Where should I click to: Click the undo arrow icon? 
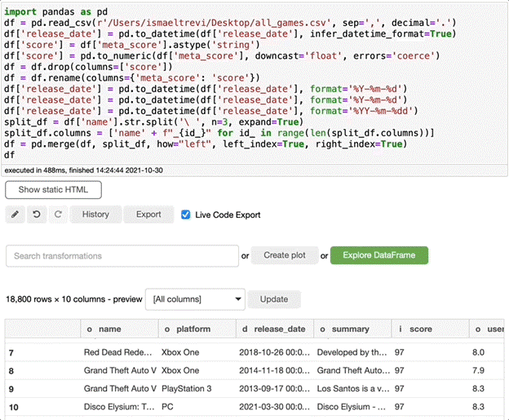coord(37,214)
